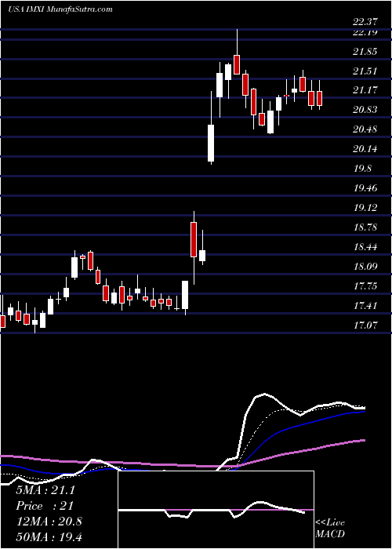
Task: Select the 20.14 price level label
Action: (365, 149)
